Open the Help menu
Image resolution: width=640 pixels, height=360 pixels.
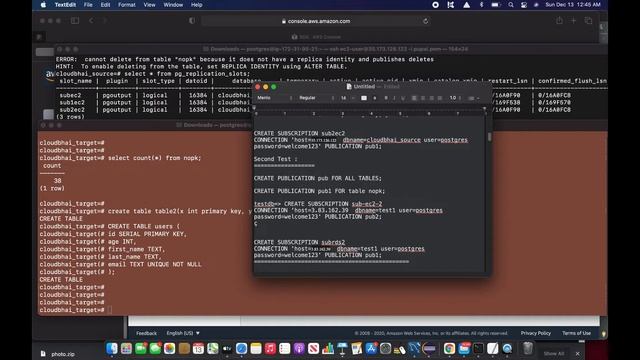click(x=197, y=5)
